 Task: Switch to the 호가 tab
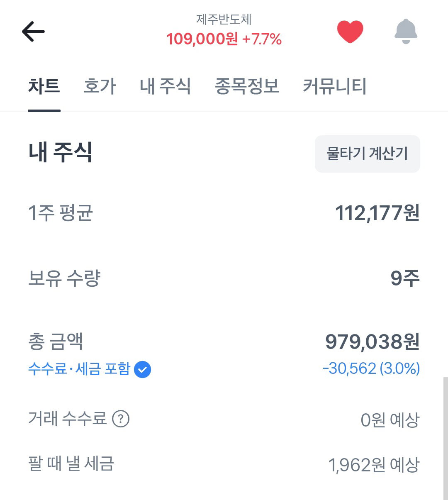click(x=100, y=86)
